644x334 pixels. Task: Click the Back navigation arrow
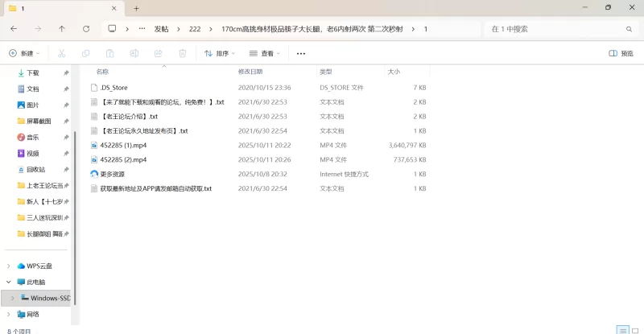click(14, 28)
